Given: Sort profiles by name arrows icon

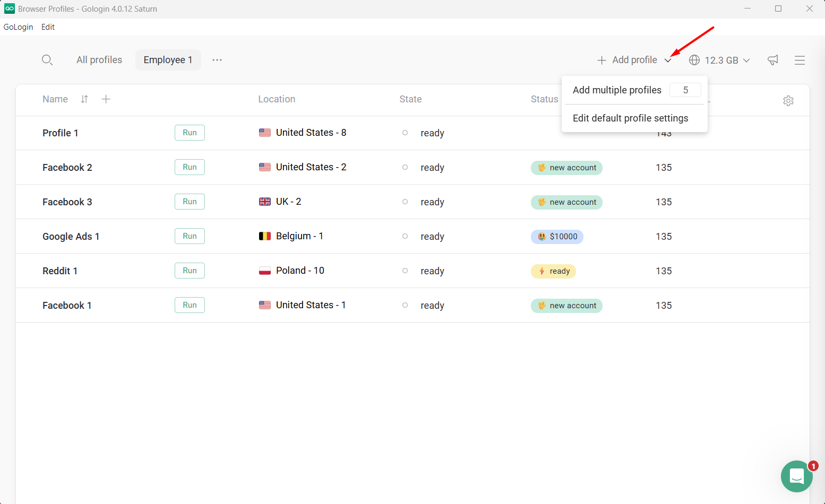Looking at the screenshot, I should (84, 99).
